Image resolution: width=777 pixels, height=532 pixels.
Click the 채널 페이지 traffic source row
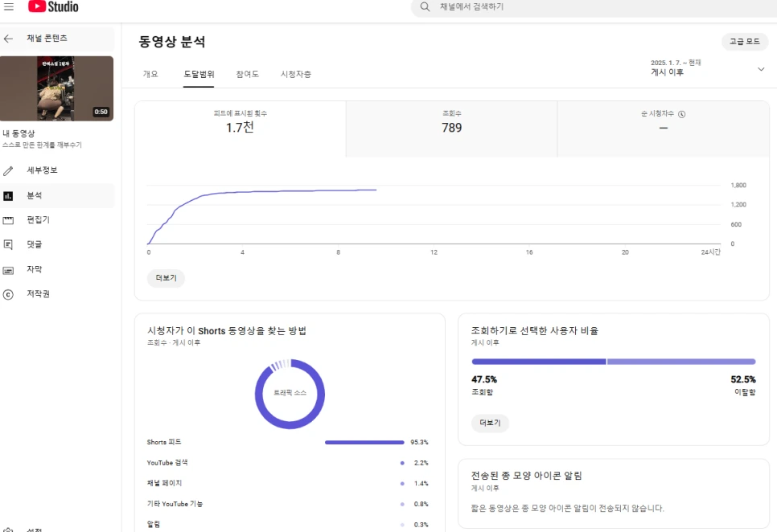pos(287,484)
